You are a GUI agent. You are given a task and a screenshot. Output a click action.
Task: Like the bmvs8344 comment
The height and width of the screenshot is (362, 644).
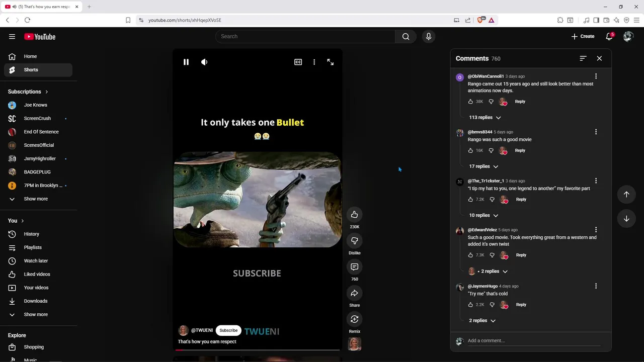(471, 150)
